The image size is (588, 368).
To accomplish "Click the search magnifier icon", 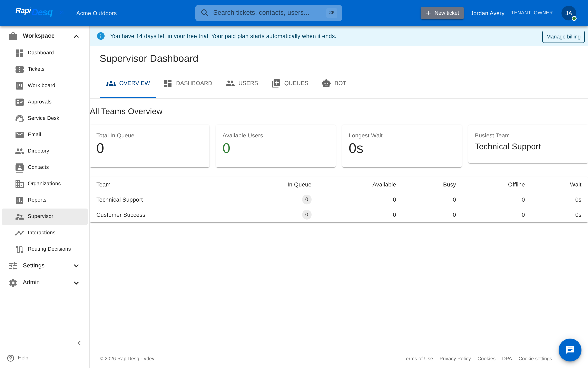I will click(205, 13).
